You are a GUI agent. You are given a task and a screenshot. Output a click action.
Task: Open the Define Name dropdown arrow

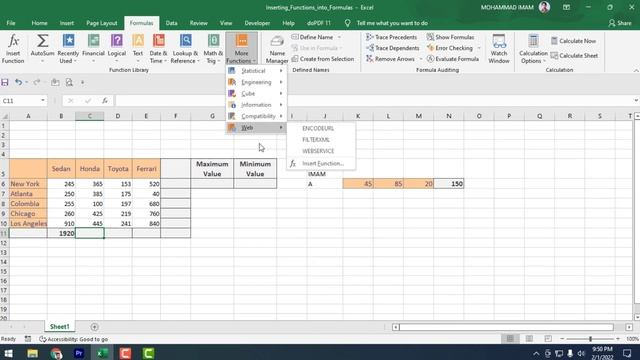tap(339, 37)
